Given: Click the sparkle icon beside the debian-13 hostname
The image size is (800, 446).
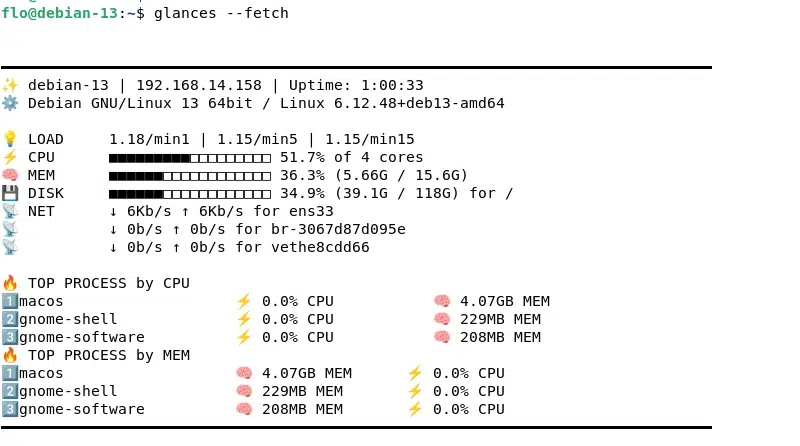Looking at the screenshot, I should [x=10, y=85].
